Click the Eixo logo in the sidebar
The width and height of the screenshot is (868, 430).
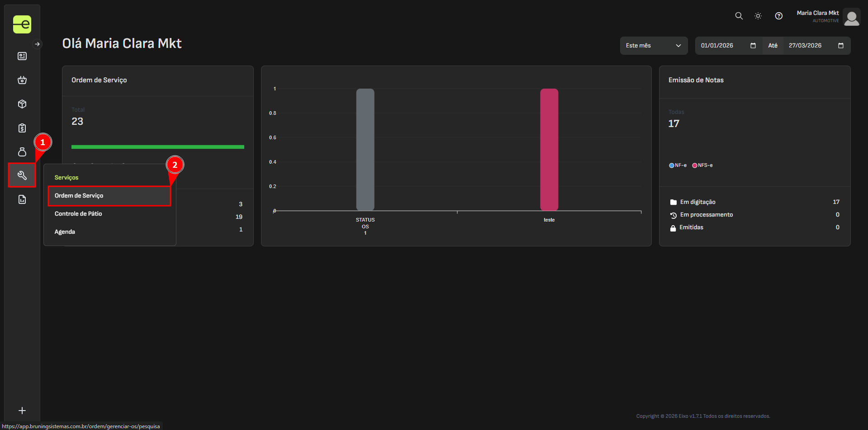click(x=22, y=24)
